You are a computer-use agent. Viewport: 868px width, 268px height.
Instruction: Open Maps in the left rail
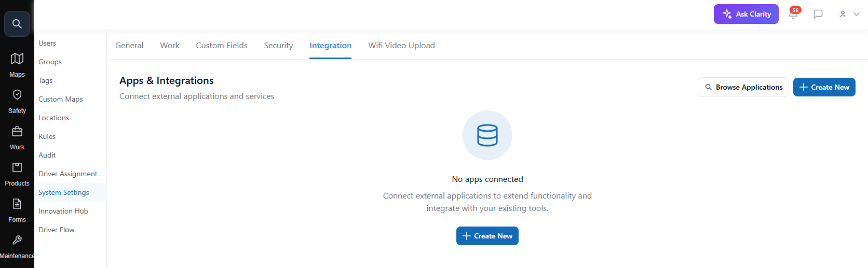pos(17,65)
